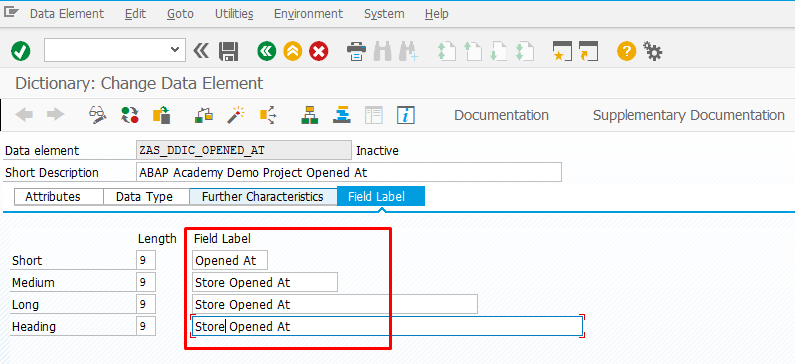Open the Utilities menu
The height and width of the screenshot is (364, 795).
[x=234, y=14]
